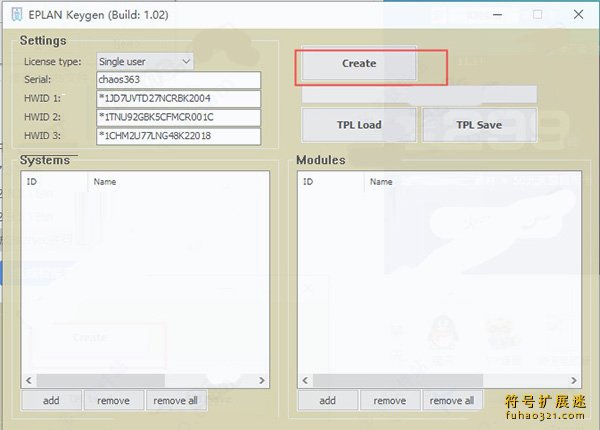
Task: Click right scroll arrow in Systems list
Action: tap(261, 380)
